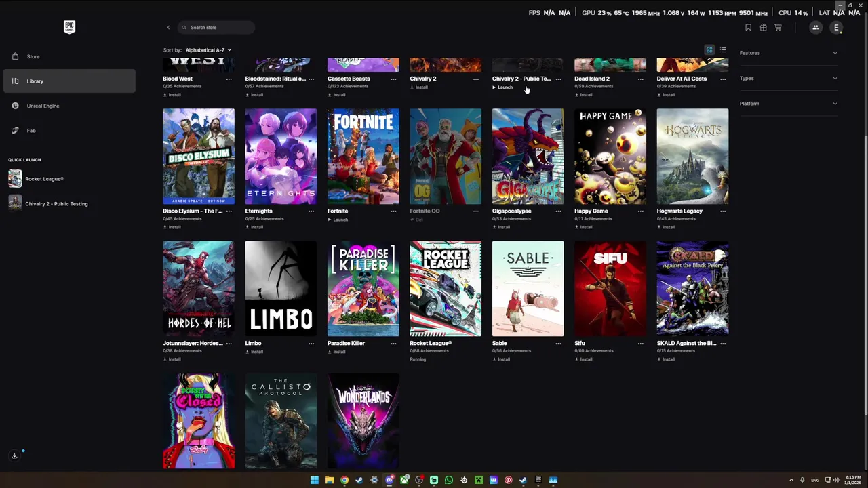This screenshot has width=868, height=488.
Task: Open options menu for Sifu
Action: pos(641,344)
